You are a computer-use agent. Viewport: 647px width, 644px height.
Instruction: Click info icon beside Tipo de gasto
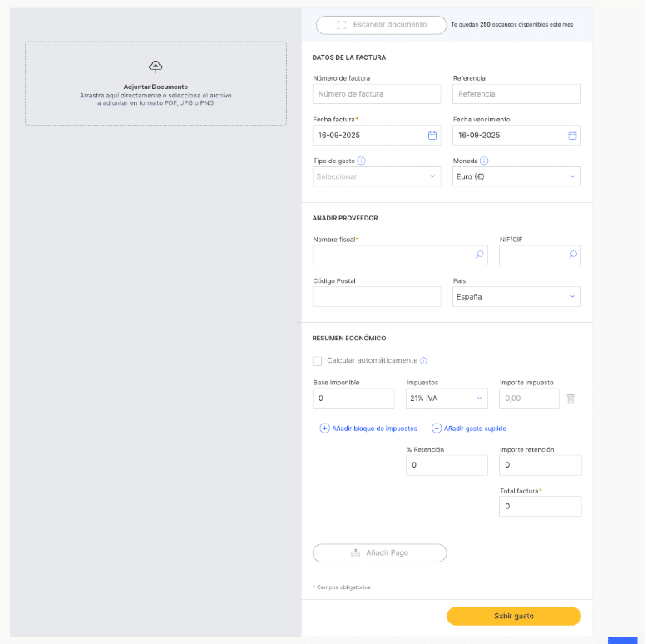click(x=362, y=161)
